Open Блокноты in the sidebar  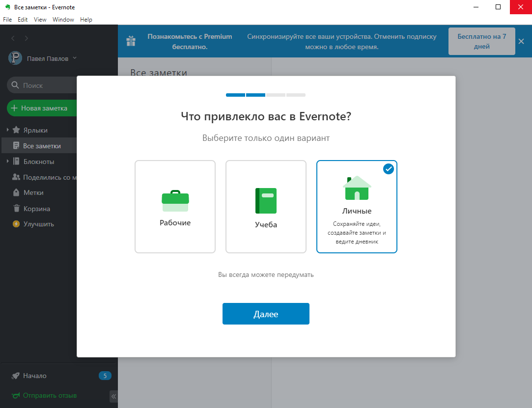[x=39, y=162]
